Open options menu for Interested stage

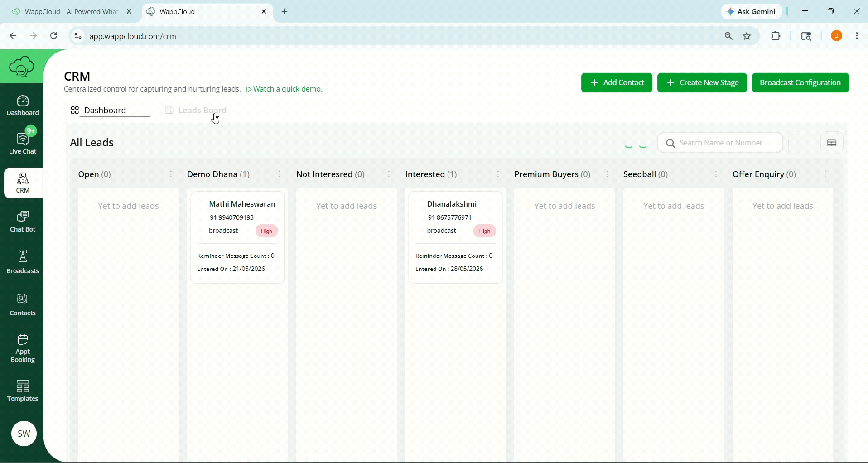[499, 174]
